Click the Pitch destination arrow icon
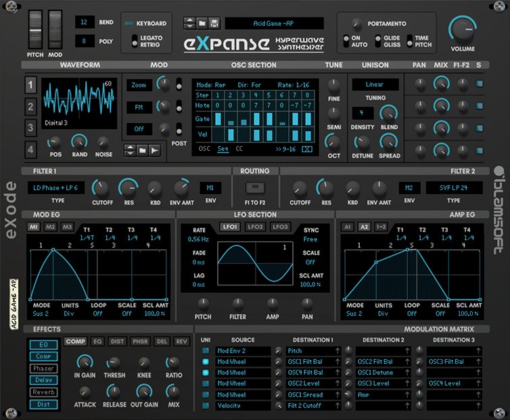 (x=338, y=351)
